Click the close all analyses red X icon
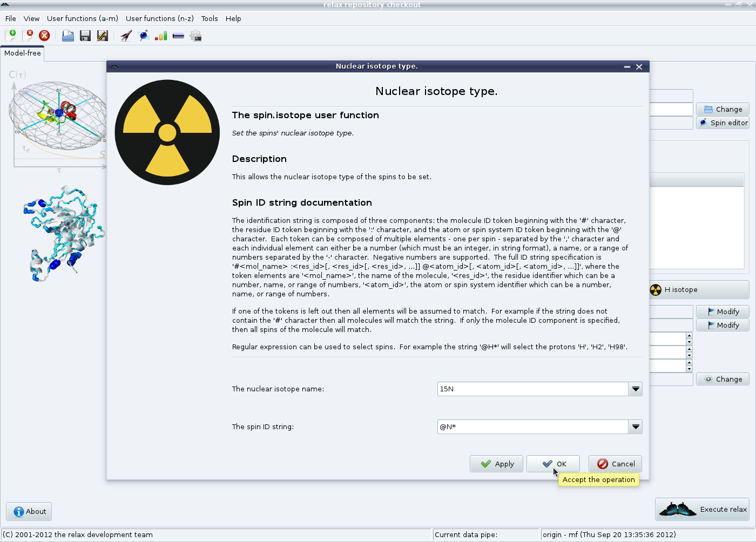Screen dimensions: 756x542 (x=44, y=36)
